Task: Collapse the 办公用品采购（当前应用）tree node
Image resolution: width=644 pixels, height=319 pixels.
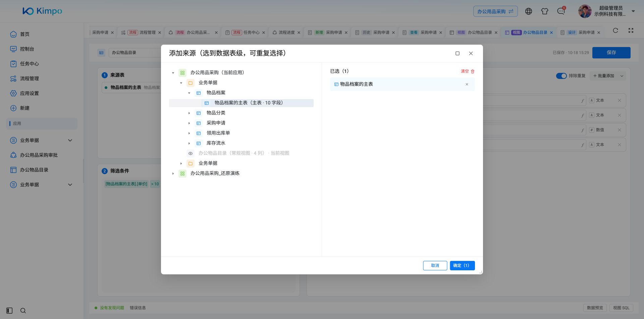Action: click(x=173, y=73)
